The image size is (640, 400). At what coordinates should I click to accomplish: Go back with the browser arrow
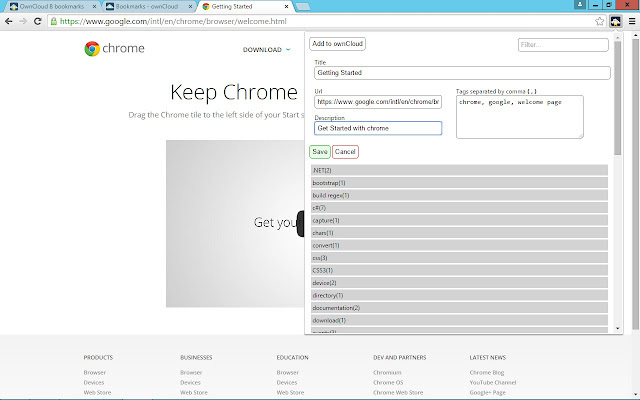[x=9, y=21]
